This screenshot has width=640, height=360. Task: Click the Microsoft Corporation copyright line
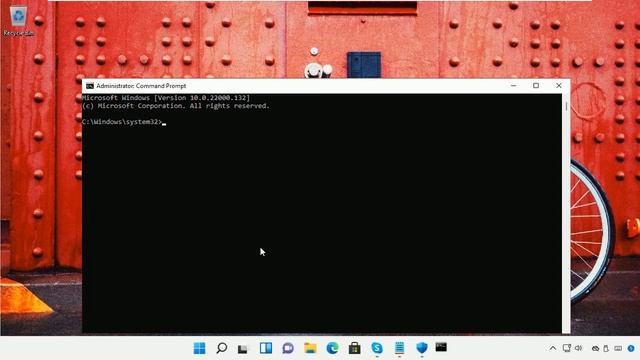point(176,106)
